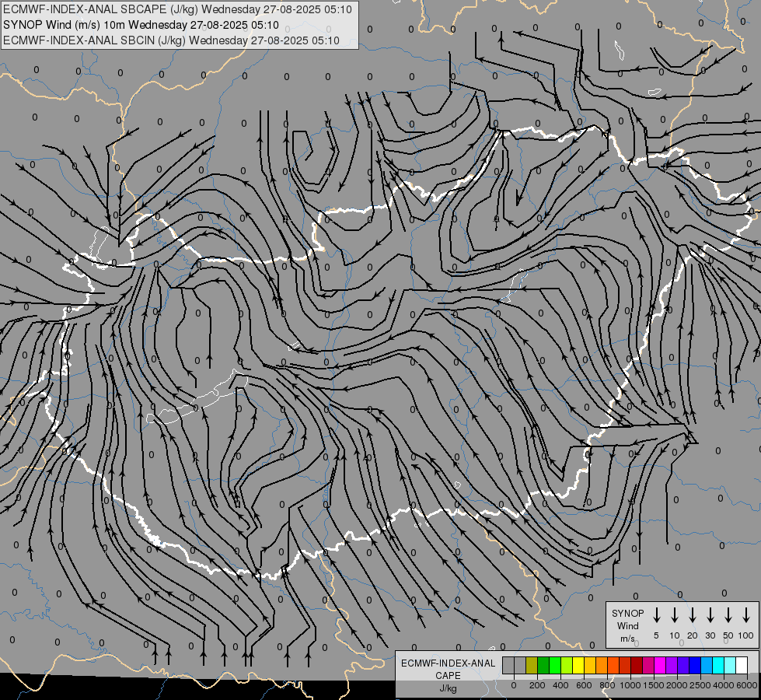The height and width of the screenshot is (700, 761).
Task: Select the olive CAPE legend swatch
Action: tap(532, 665)
